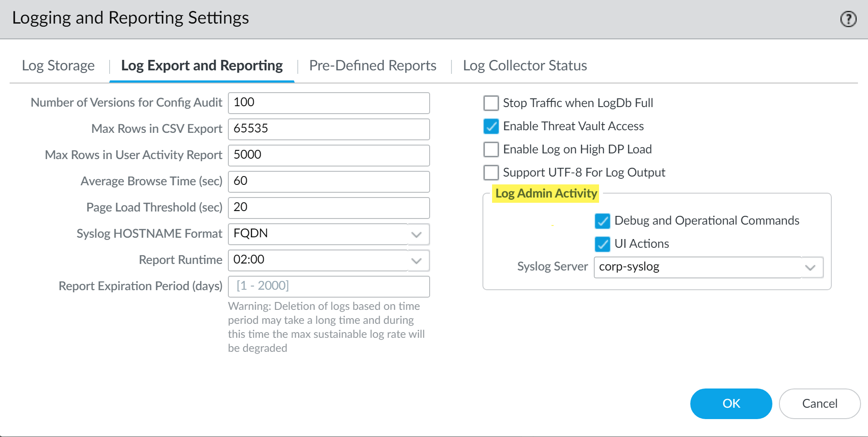
Task: Tick Enable Log on High DP Load
Action: coord(491,149)
